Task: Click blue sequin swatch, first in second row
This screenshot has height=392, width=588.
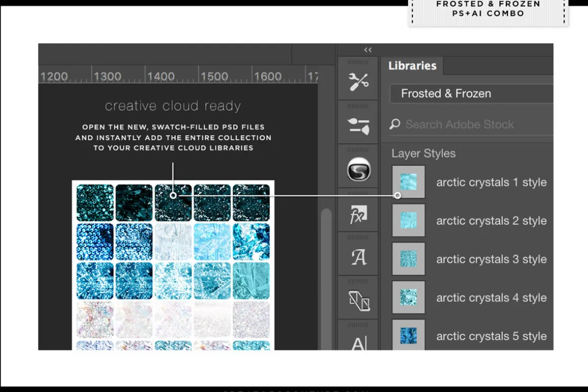Action: 95,242
